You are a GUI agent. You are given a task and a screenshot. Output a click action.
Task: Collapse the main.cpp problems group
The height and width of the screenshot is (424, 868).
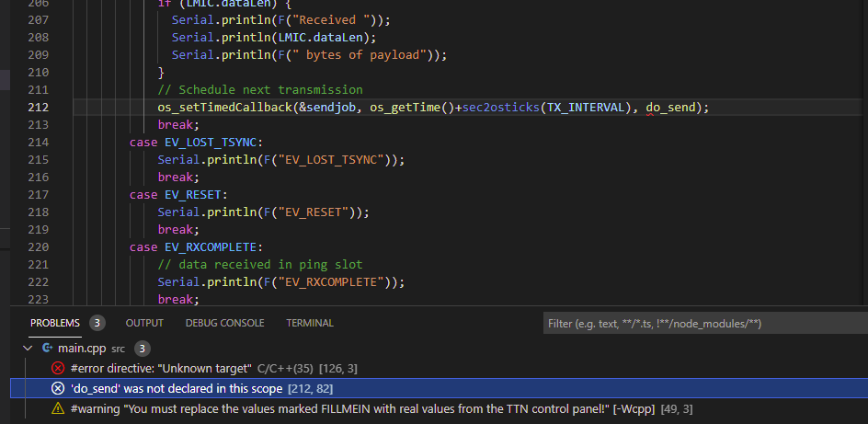29,349
